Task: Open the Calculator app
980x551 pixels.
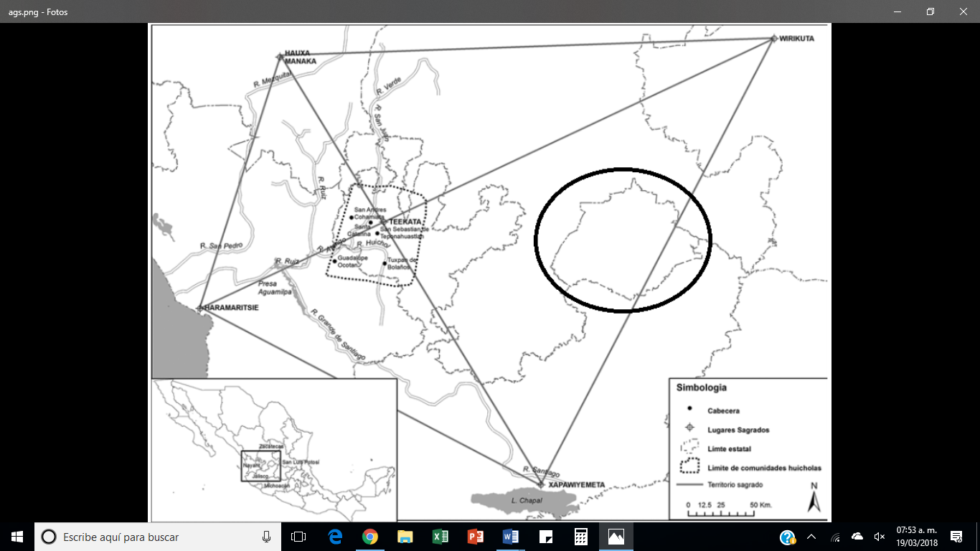Action: [x=579, y=537]
